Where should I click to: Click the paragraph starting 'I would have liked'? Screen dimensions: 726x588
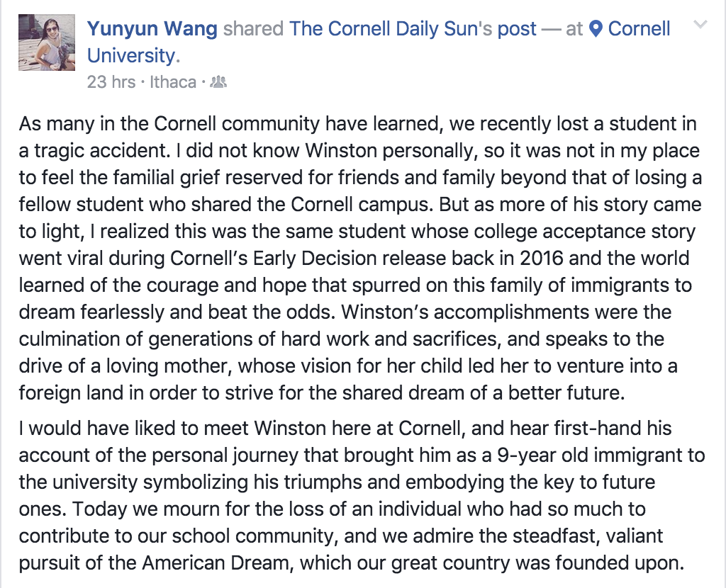point(361,495)
